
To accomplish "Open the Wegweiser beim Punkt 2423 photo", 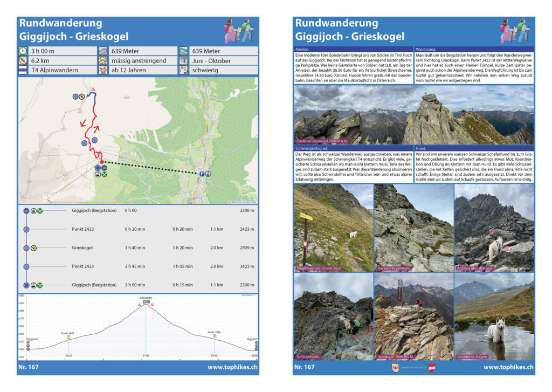I will [333, 228].
